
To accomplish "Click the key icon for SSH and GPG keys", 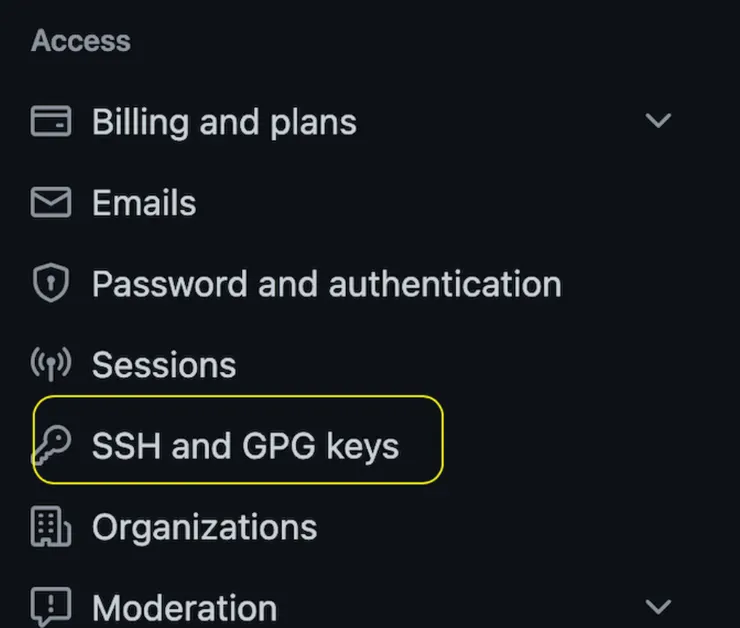I will [x=51, y=446].
